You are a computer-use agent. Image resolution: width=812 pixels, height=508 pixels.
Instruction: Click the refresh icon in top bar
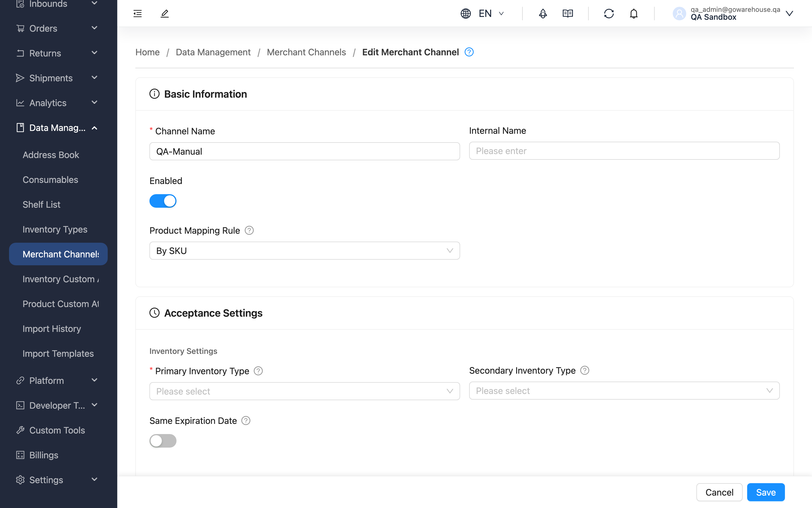coord(609,14)
